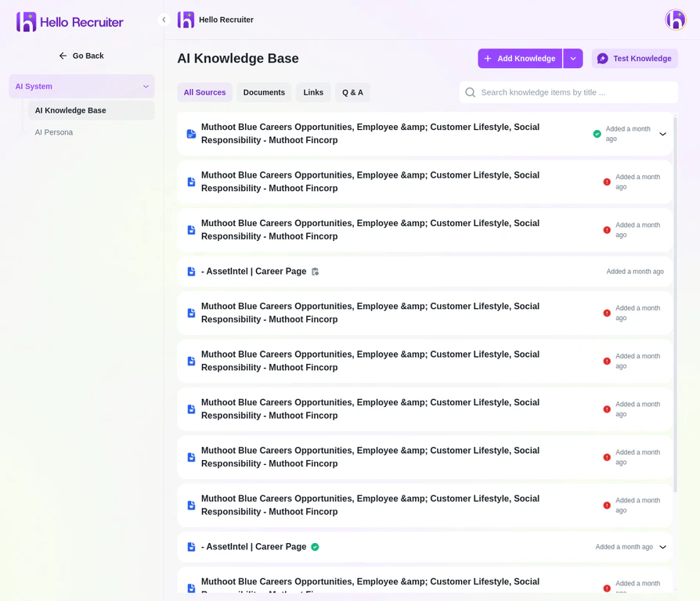
Task: Expand the first knowledge item details
Action: point(663,134)
